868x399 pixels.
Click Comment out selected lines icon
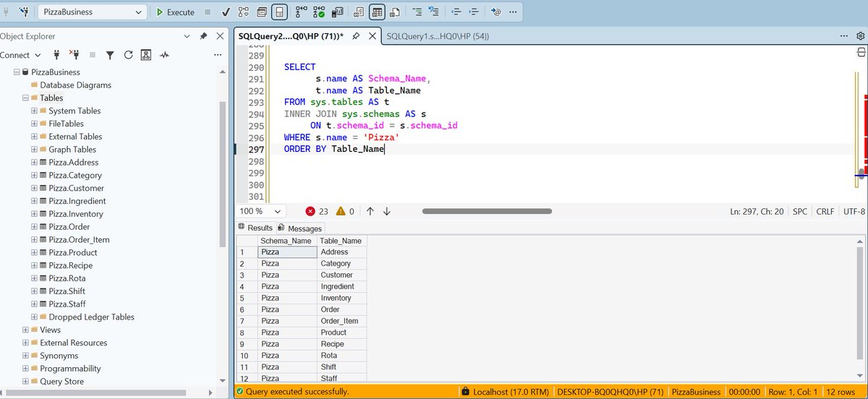[x=417, y=12]
